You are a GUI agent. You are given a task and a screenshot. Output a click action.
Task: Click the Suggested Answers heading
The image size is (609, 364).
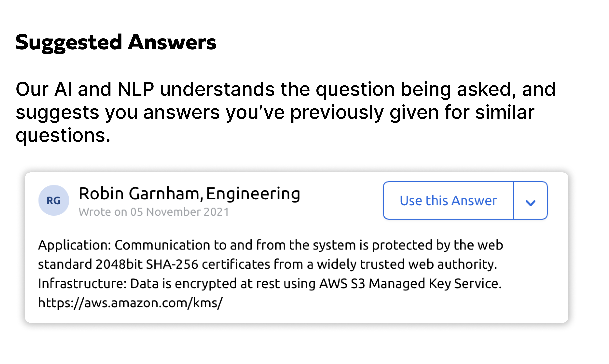click(116, 42)
